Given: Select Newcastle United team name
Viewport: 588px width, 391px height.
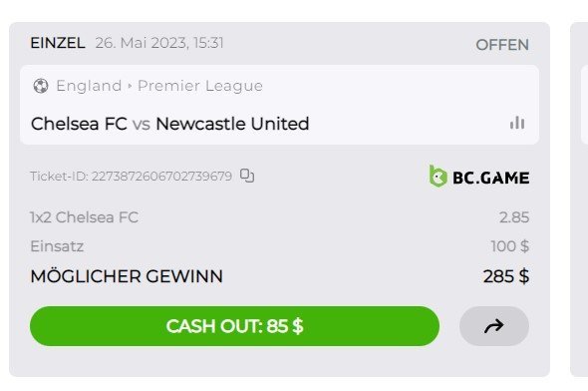Looking at the screenshot, I should (x=232, y=124).
